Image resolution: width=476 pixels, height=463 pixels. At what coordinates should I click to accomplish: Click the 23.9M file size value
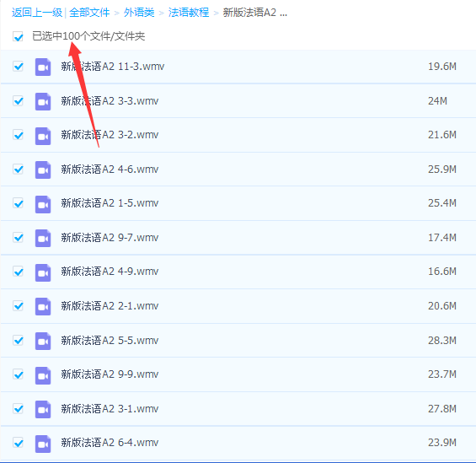click(442, 443)
